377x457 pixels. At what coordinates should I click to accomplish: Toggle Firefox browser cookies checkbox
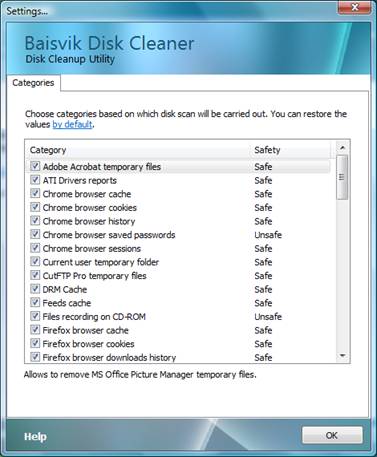coord(35,343)
